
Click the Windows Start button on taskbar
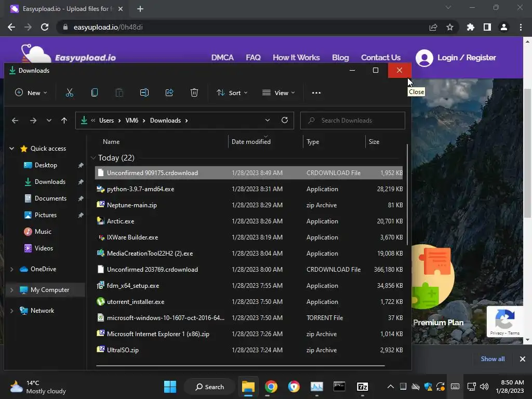coord(170,387)
